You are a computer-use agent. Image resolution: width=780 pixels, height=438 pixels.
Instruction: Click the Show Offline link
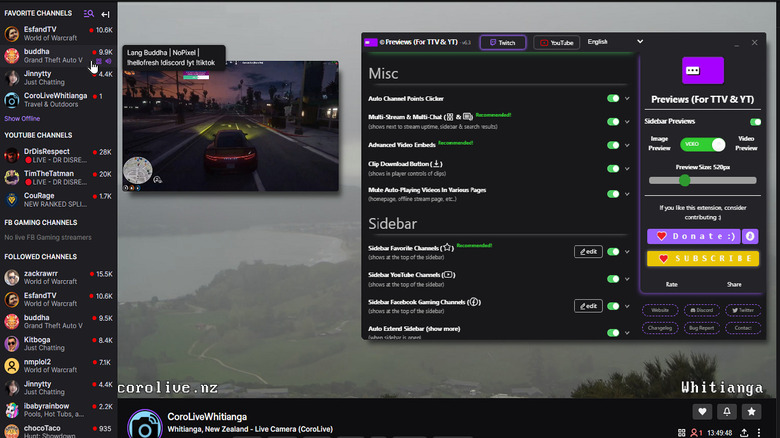[x=23, y=118]
